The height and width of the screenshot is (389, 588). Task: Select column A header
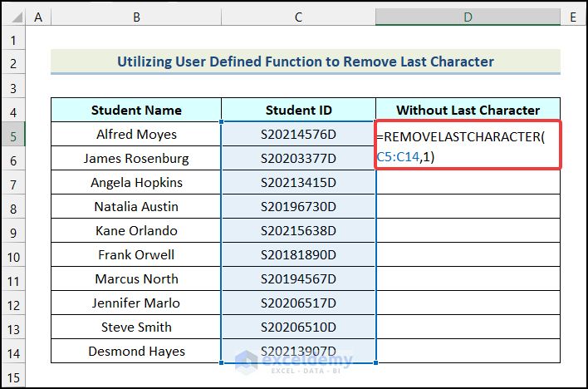[38, 17]
